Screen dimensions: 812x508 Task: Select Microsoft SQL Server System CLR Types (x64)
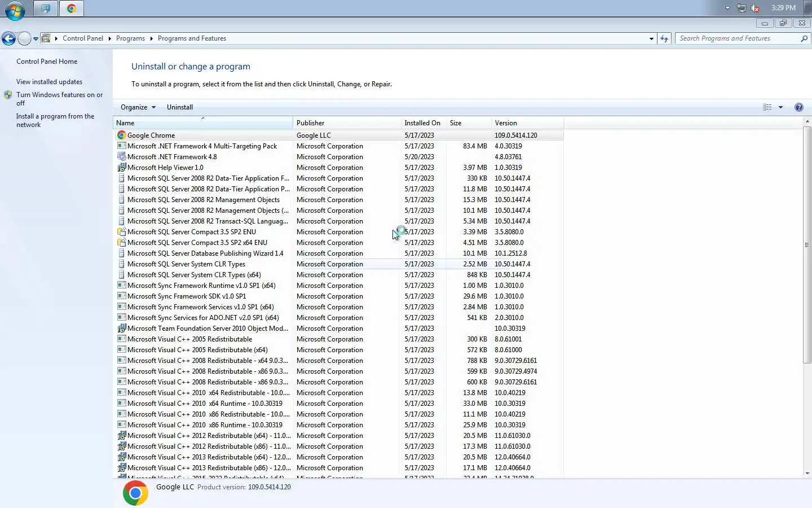[x=338, y=275]
